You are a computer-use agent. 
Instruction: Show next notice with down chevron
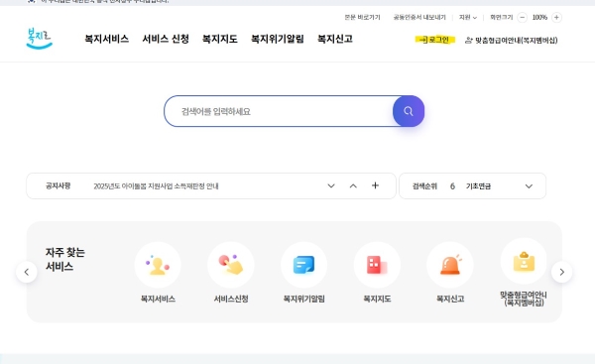click(331, 186)
